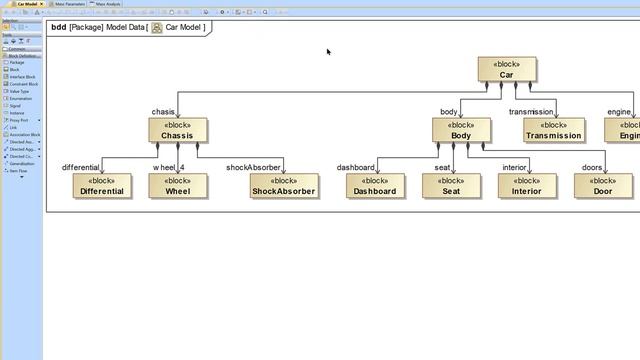
Task: Click the 'engine' role label
Action: (x=619, y=111)
